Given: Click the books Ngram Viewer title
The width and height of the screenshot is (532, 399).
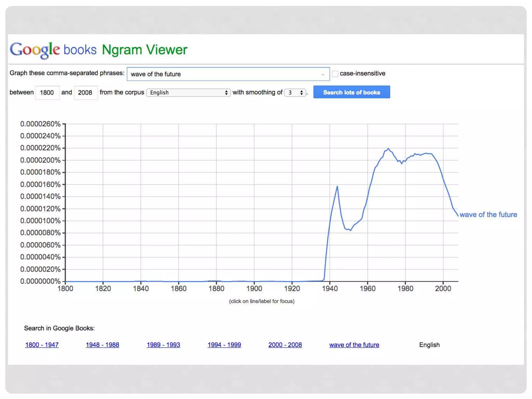Looking at the screenshot, I should click(125, 50).
